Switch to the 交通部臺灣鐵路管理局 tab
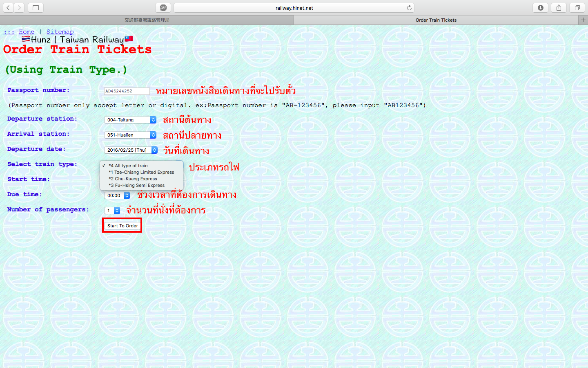The image size is (588, 368). [x=147, y=20]
